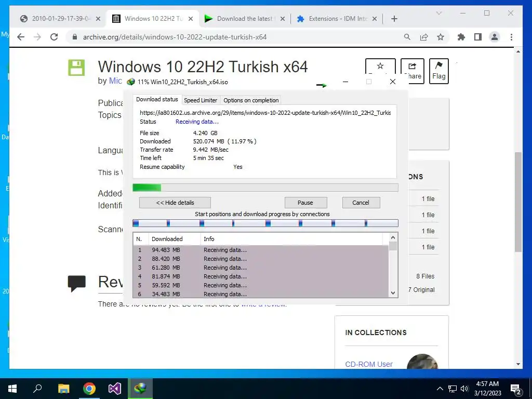The height and width of the screenshot is (399, 532).
Task: Click the Info column header
Action: 291,239
